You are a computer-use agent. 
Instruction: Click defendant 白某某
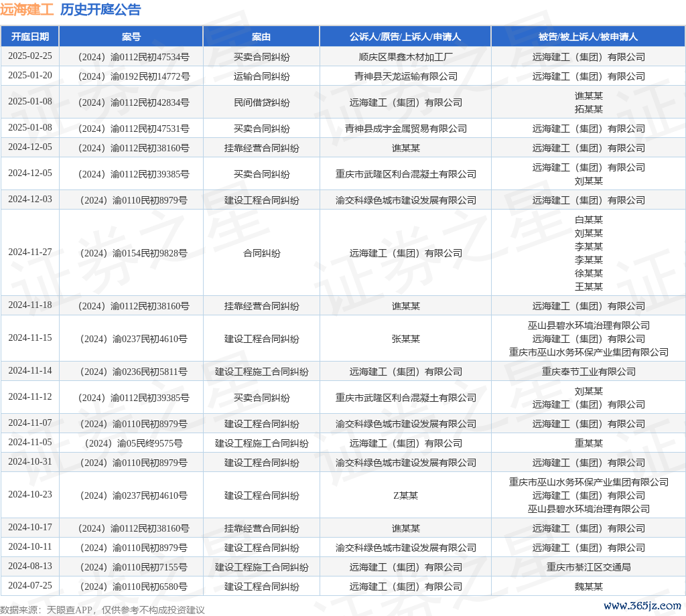[588, 220]
